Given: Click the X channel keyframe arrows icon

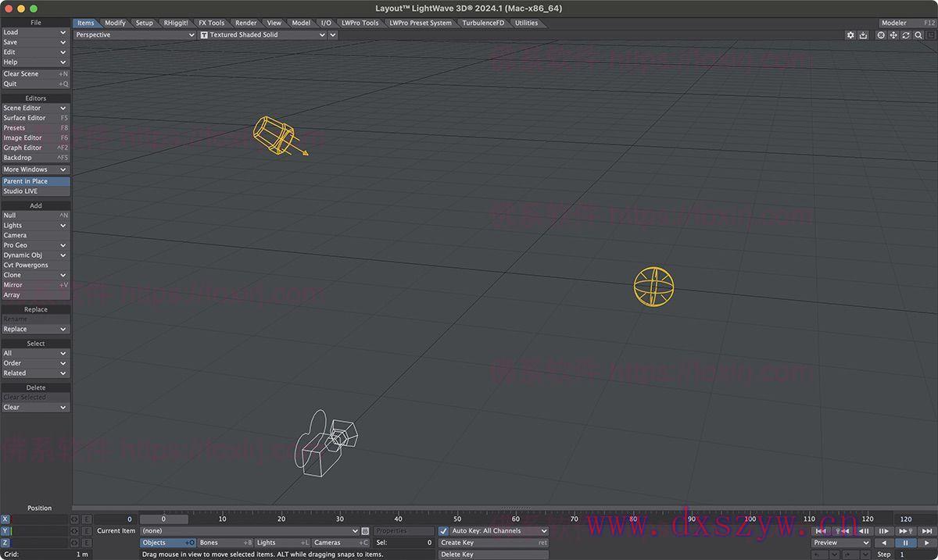Looking at the screenshot, I should click(x=75, y=519).
